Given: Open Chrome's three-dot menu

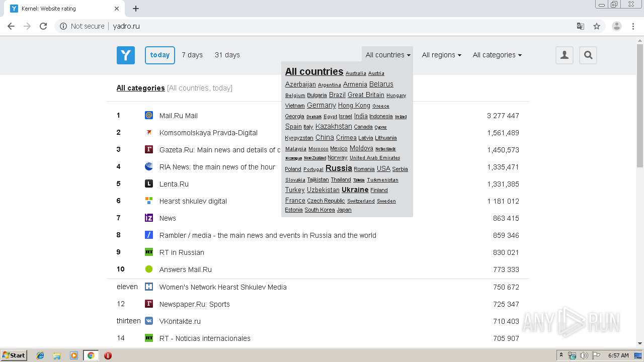Looking at the screenshot, I should click(x=633, y=26).
